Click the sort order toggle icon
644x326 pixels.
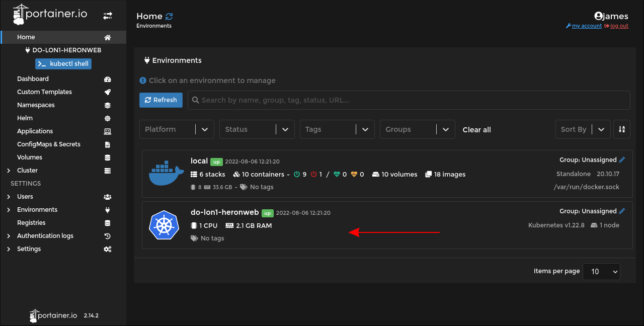click(x=622, y=129)
